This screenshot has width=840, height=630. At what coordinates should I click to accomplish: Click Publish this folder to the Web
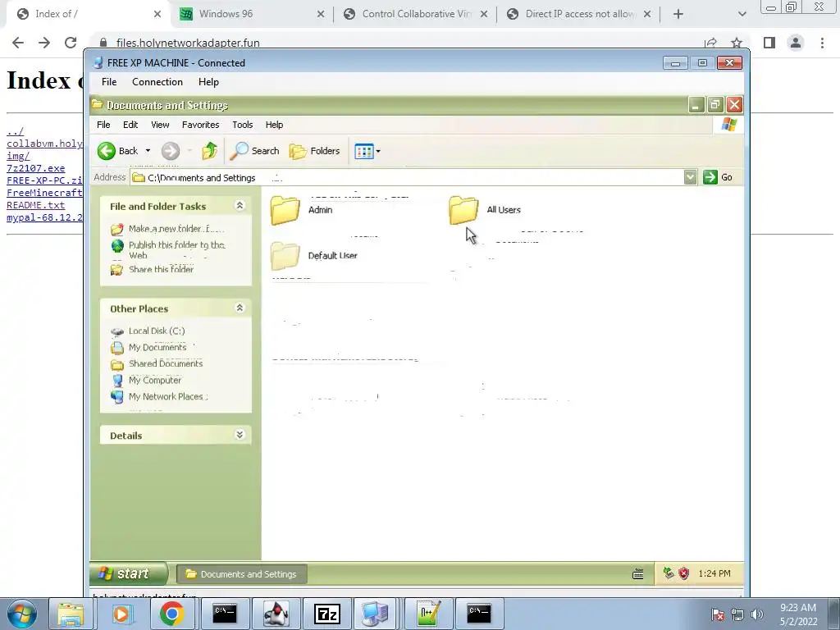[177, 249]
